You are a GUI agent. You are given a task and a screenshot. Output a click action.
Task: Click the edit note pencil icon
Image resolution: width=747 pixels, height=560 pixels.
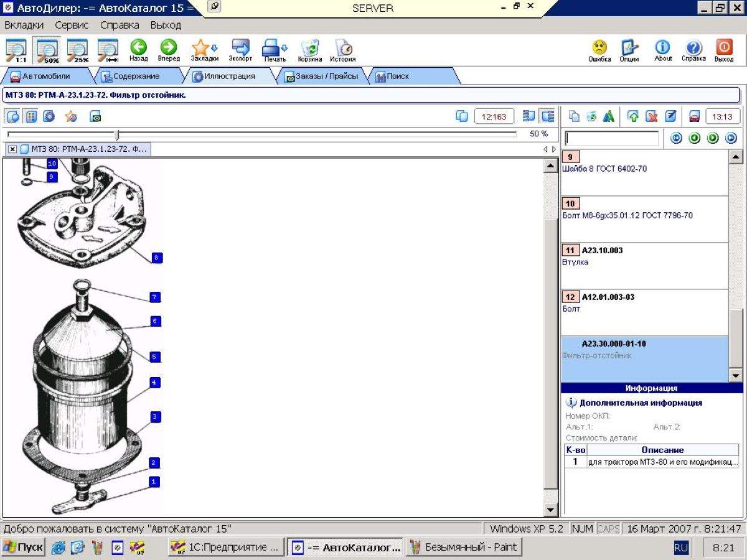(x=670, y=116)
